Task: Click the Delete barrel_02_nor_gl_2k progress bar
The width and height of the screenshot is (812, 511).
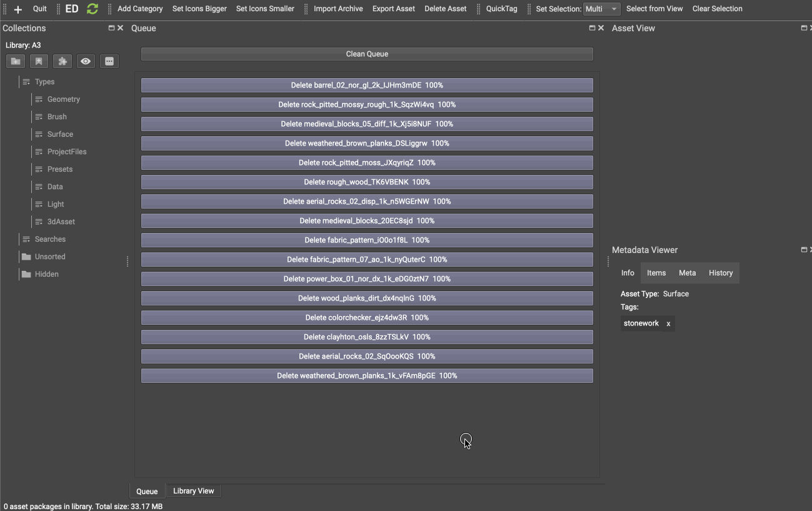Action: click(x=367, y=85)
